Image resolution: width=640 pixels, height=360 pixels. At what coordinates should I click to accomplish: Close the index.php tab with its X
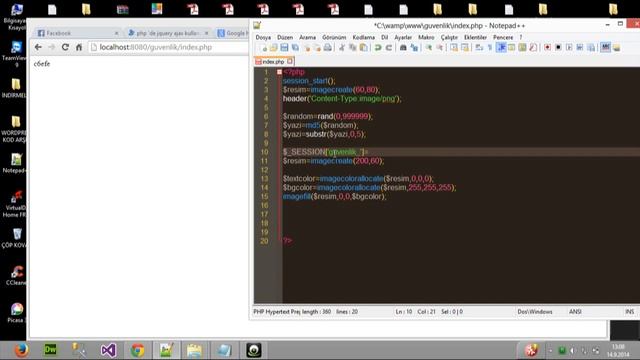[290, 62]
